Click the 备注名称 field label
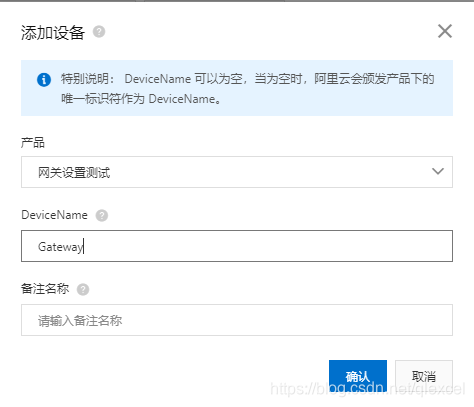 click(x=45, y=289)
